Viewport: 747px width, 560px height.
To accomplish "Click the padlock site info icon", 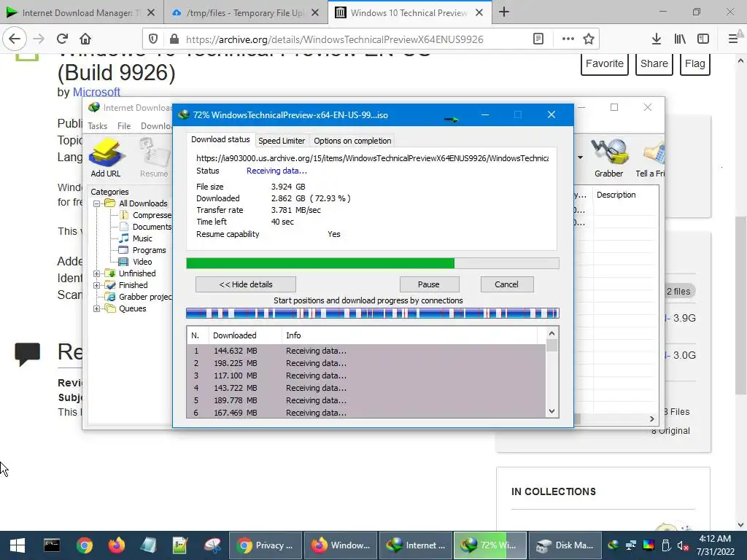I will (x=174, y=39).
